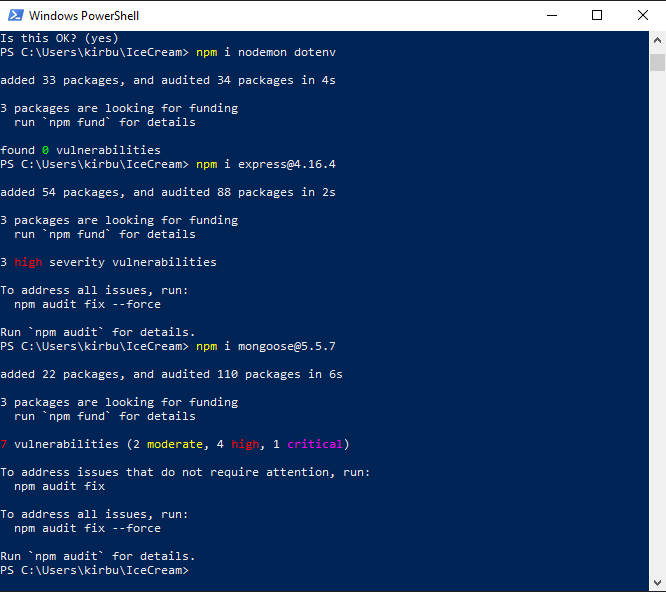The width and height of the screenshot is (666, 592).
Task: Click the 'npm i nodemon dotenv' command
Action: (x=266, y=52)
